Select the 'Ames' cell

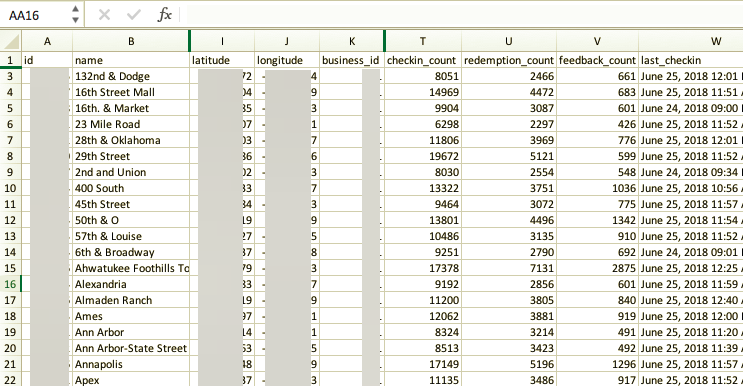(131, 316)
